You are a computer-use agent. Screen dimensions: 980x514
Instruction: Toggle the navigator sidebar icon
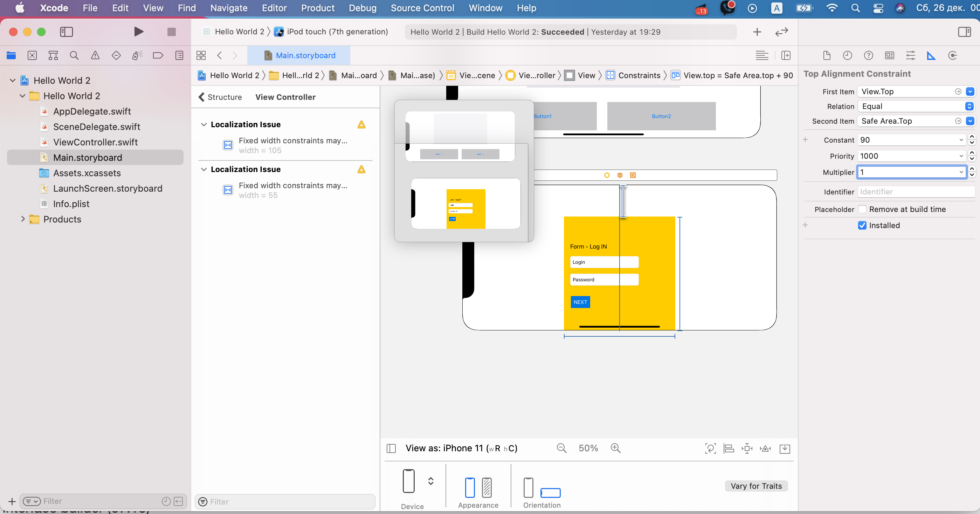tap(67, 32)
